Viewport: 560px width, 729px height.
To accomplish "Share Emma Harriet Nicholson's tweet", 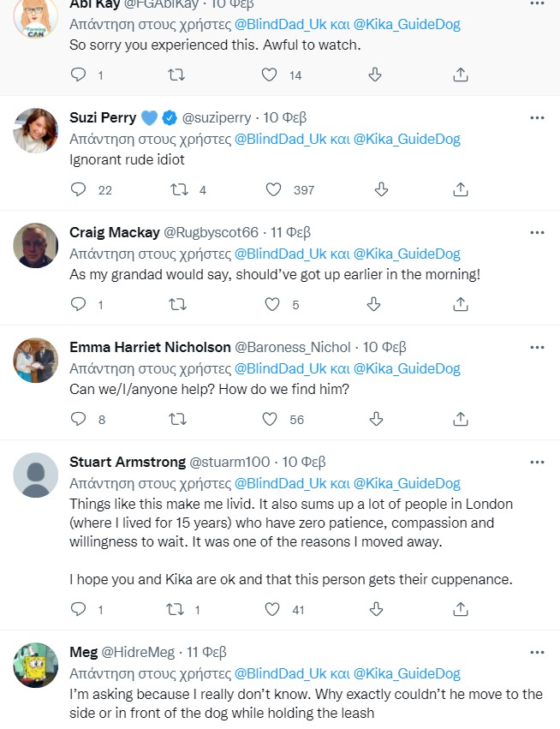I will point(460,419).
